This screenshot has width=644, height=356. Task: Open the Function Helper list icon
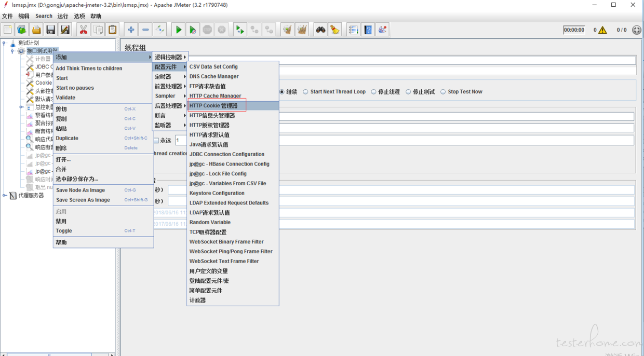[353, 30]
